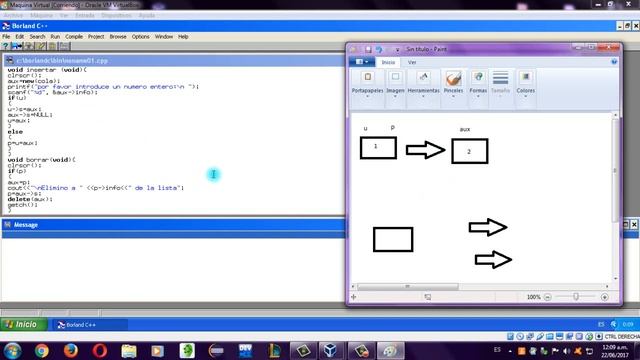This screenshot has width=640, height=360.
Task: Click the Paint zoom slider handle
Action: (x=576, y=297)
